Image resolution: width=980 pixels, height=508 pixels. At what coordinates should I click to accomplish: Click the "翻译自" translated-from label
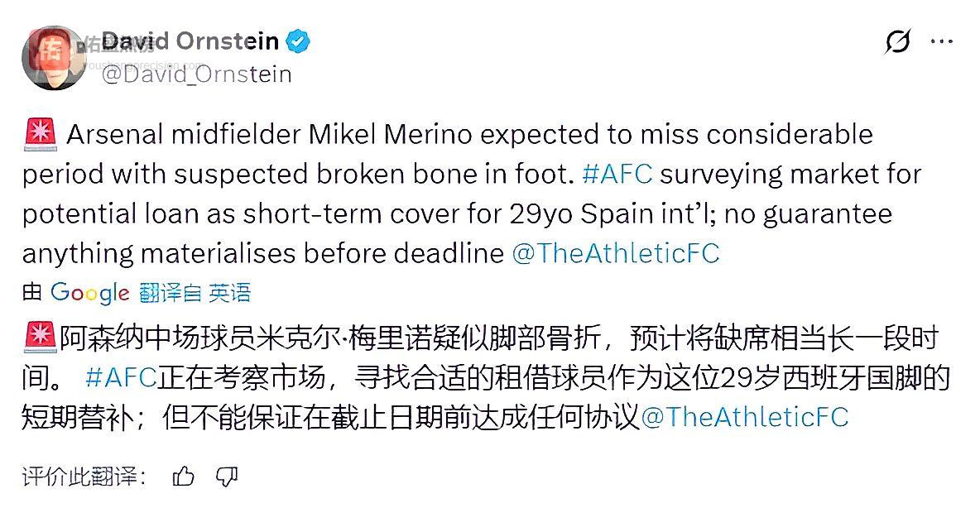click(x=170, y=292)
